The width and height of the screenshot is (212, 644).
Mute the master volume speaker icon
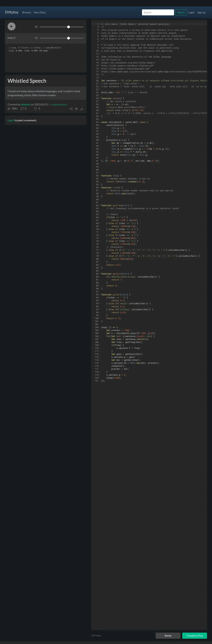pyautogui.click(x=36, y=27)
